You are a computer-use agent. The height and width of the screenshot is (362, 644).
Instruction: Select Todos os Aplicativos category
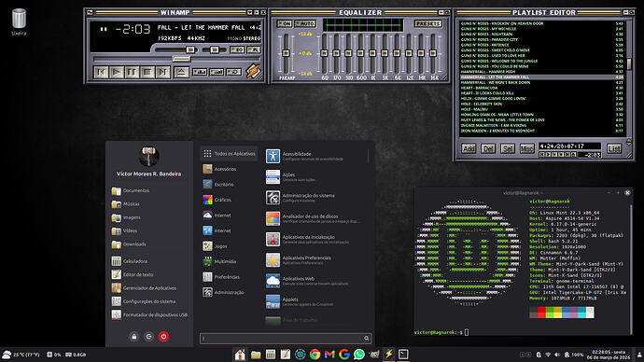230,154
